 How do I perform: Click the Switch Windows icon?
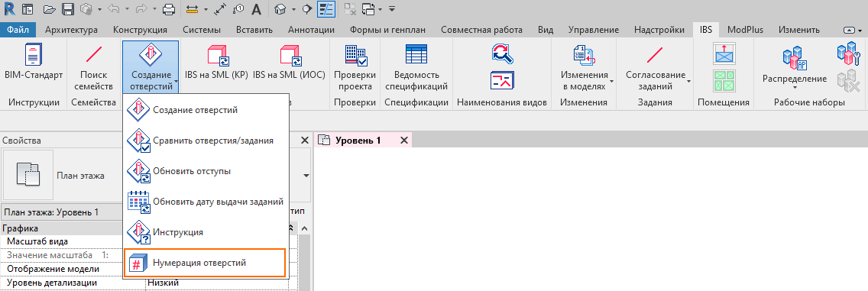(x=369, y=9)
